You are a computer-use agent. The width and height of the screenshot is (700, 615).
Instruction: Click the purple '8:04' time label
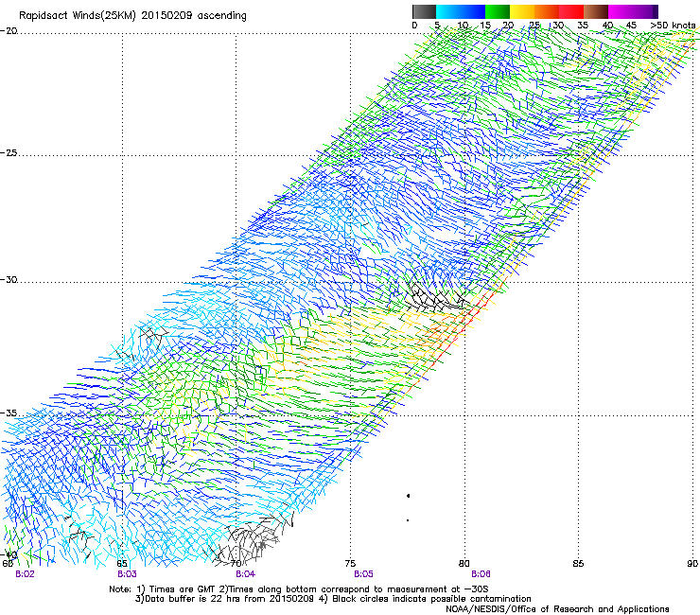[x=246, y=574]
